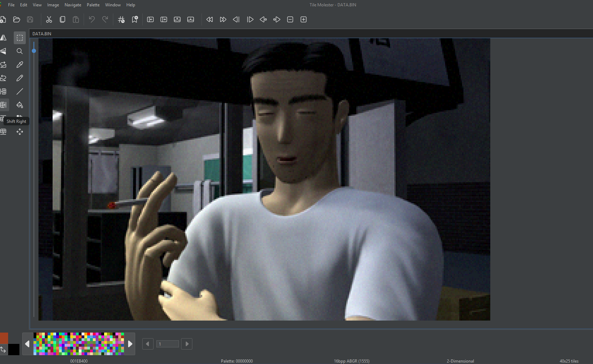The width and height of the screenshot is (593, 364).
Task: Click the orange-red foreground color swatch
Action: 4,338
